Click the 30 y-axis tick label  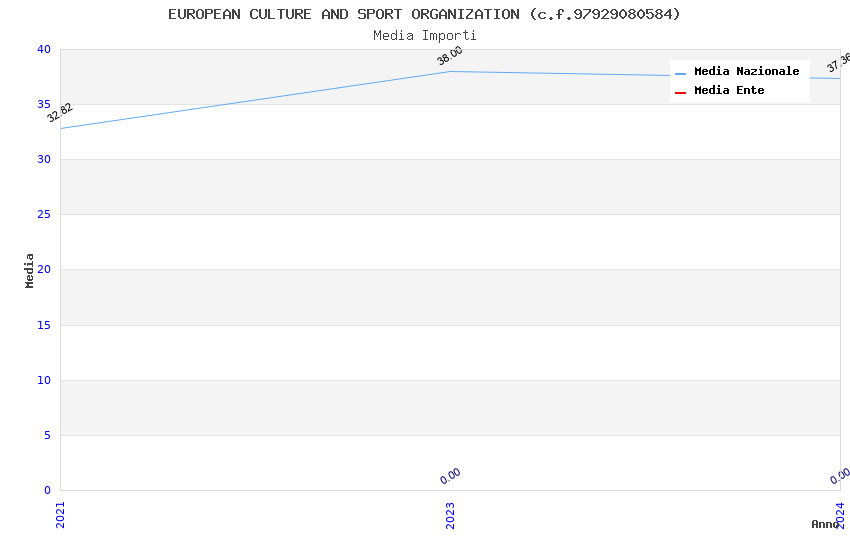click(x=44, y=159)
